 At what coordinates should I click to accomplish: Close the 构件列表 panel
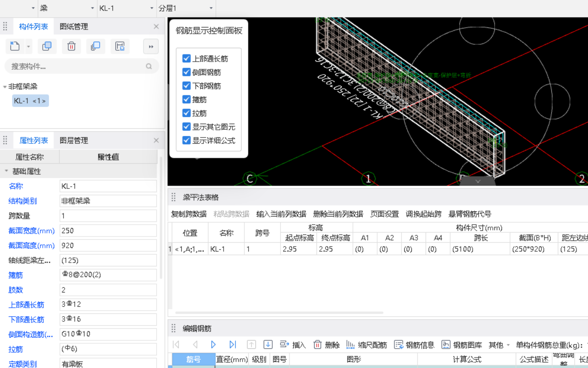pos(156,26)
